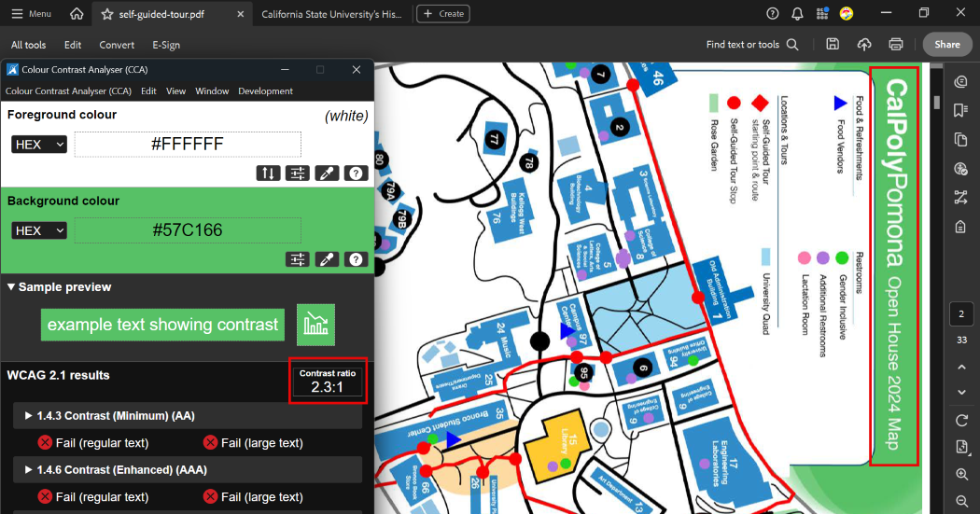Rotate the page using sidebar icon
This screenshot has width=980, height=514.
tap(961, 421)
